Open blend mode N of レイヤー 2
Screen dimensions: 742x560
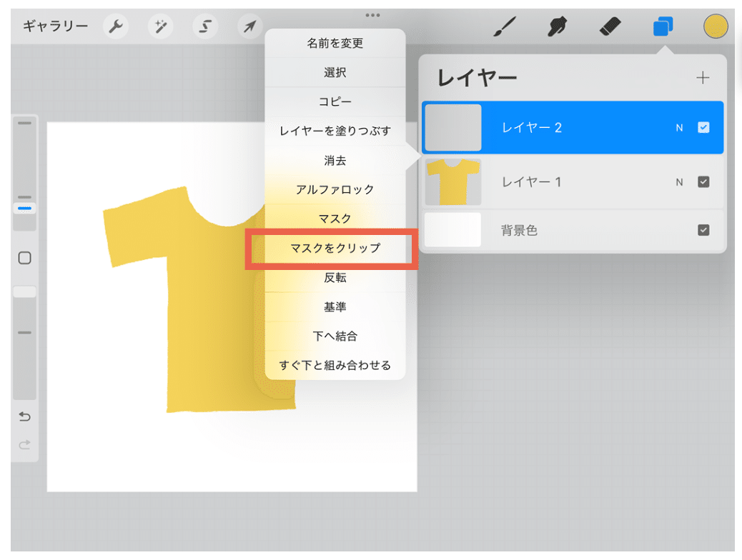679,128
